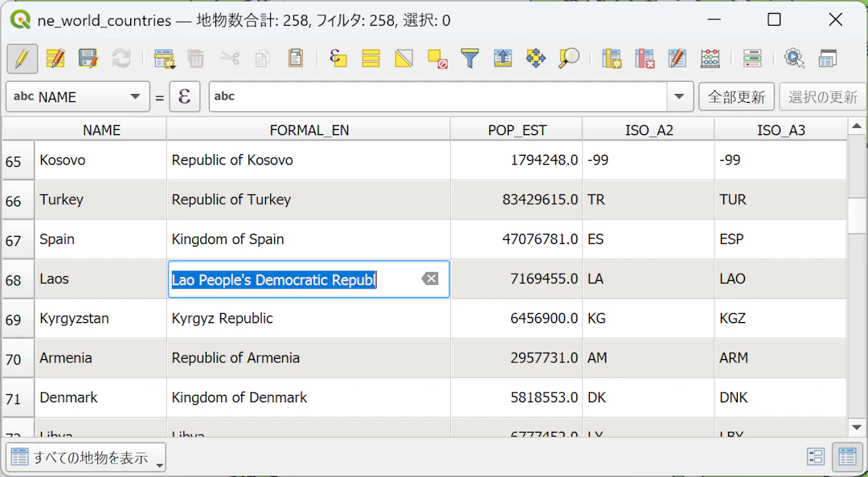Open the NAME field selector dropdown

(x=77, y=97)
